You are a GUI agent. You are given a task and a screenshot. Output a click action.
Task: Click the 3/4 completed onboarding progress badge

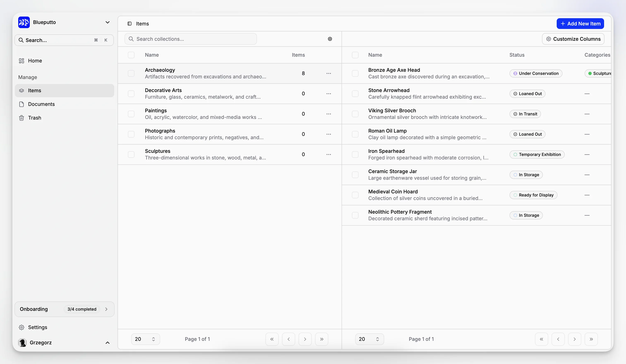pyautogui.click(x=82, y=309)
